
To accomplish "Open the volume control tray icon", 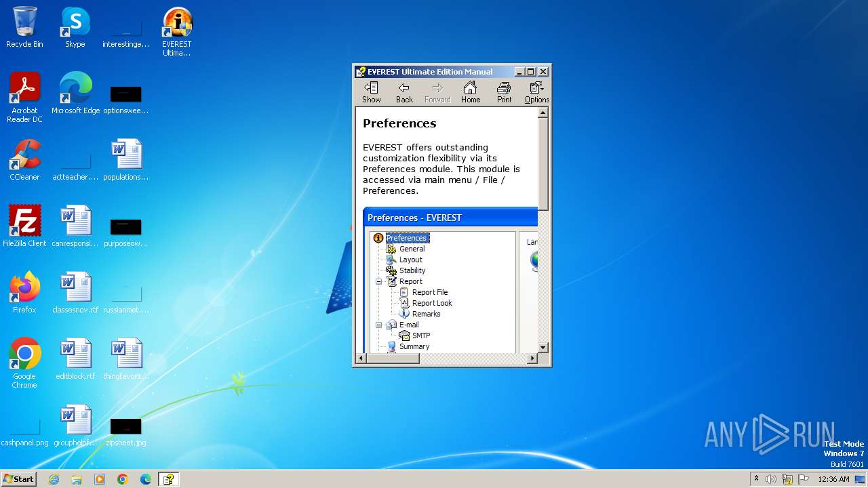I will point(770,479).
